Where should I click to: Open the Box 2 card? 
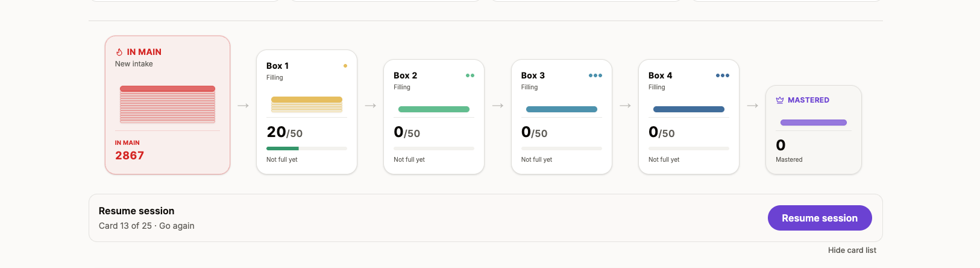coord(434,117)
